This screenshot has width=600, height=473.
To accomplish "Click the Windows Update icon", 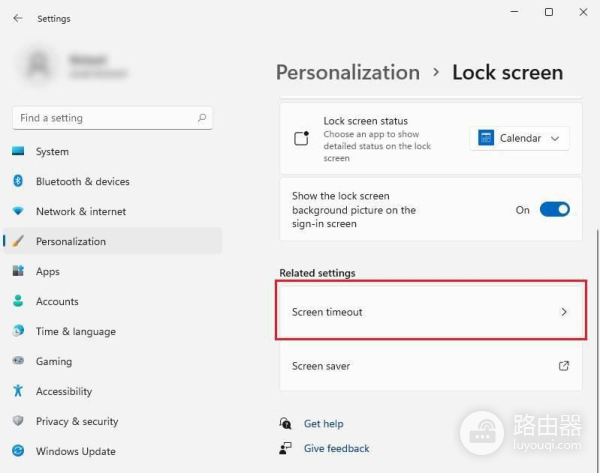I will [x=18, y=452].
